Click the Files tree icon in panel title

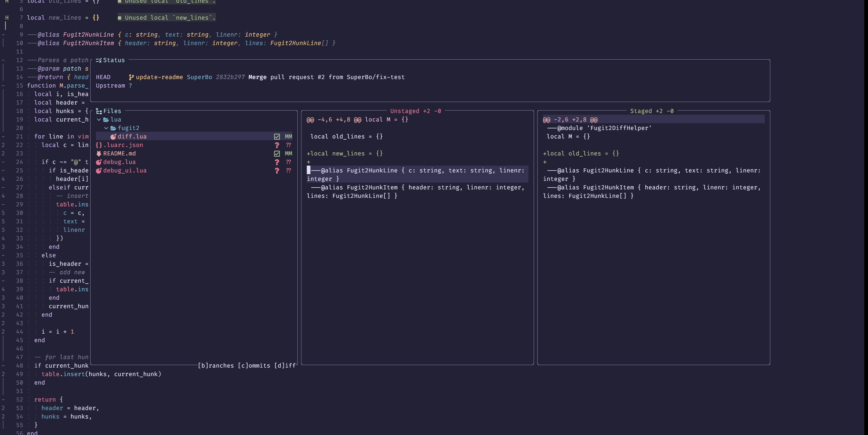point(99,111)
